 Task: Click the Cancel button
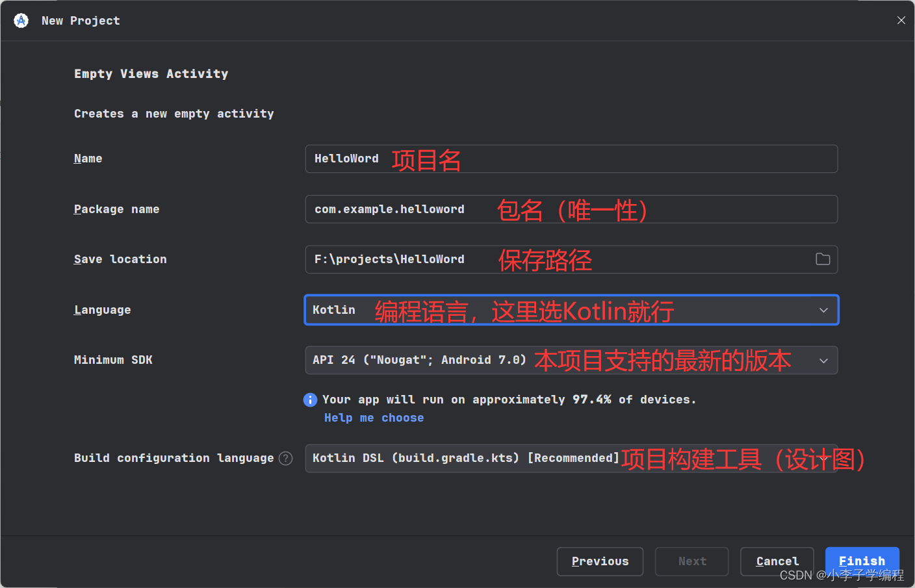(777, 561)
